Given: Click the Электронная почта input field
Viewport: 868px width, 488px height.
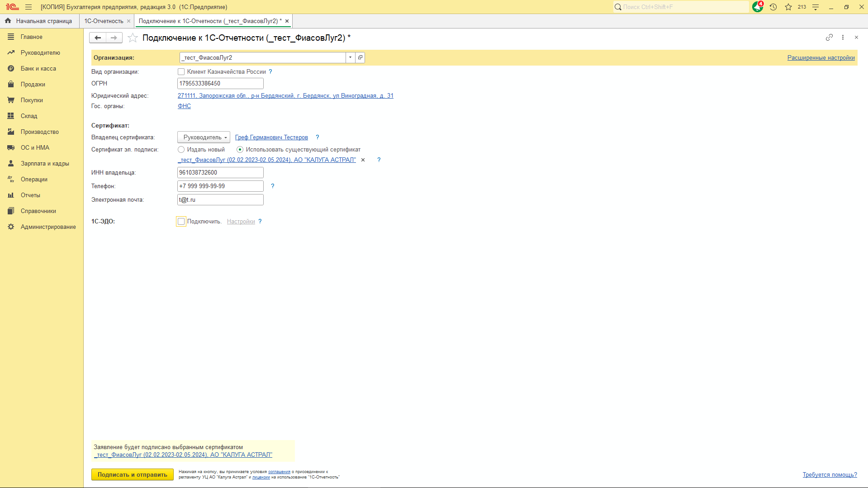Looking at the screenshot, I should [220, 199].
